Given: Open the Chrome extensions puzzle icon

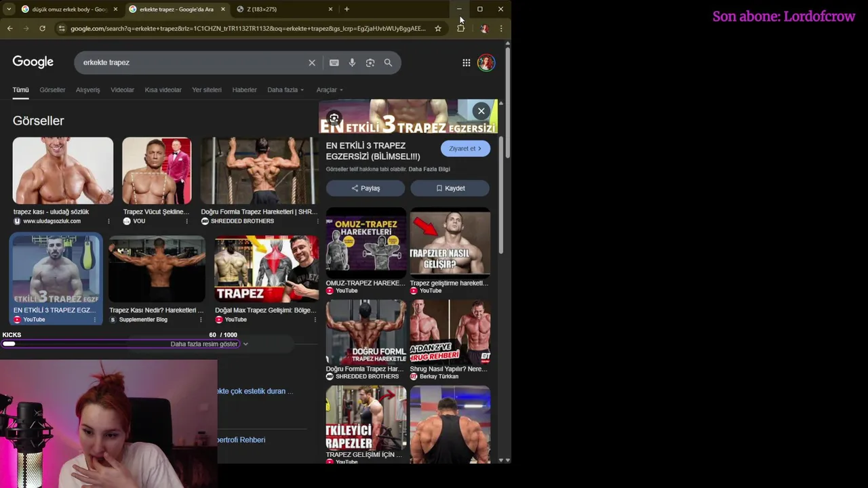Looking at the screenshot, I should coord(461,28).
